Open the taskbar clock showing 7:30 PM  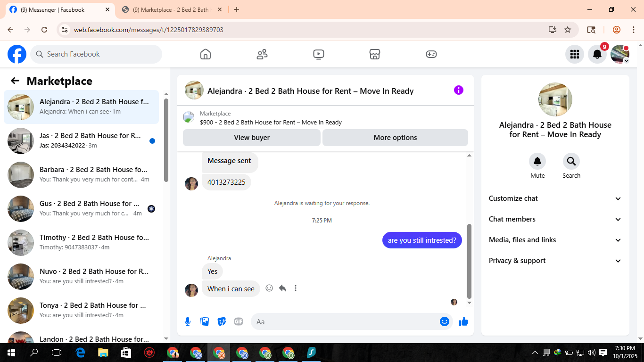pos(625,352)
